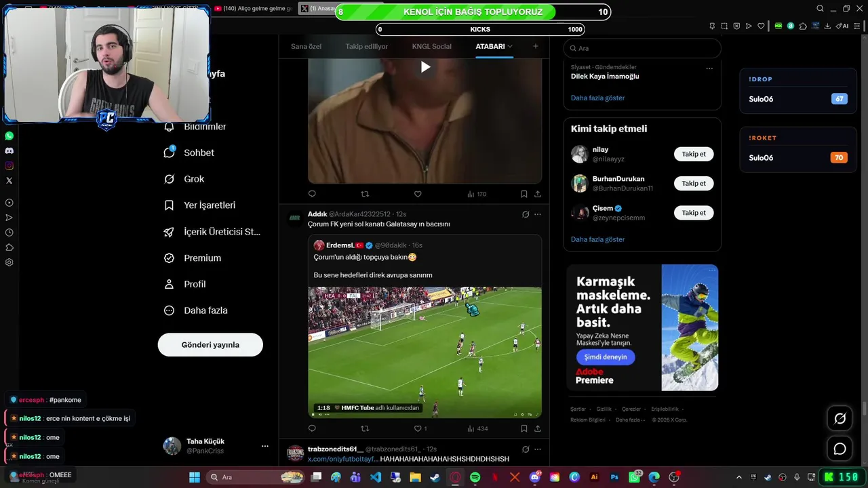The image size is (868, 488).
Task: Follow BurhanDurukan with Takip et
Action: coord(694,183)
